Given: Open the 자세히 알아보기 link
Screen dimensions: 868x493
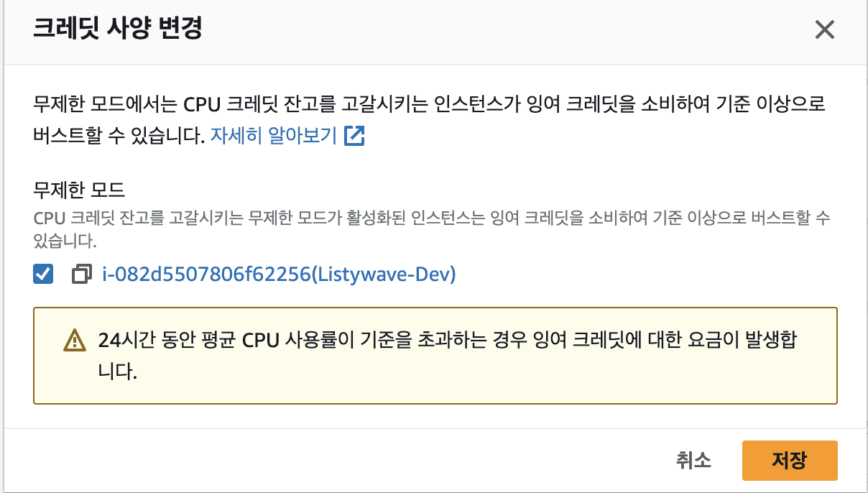Looking at the screenshot, I should (274, 136).
